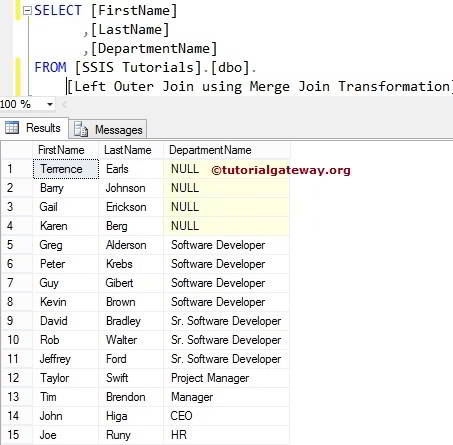Click Software Developer in Guy's row
453x445 pixels.
(x=226, y=283)
